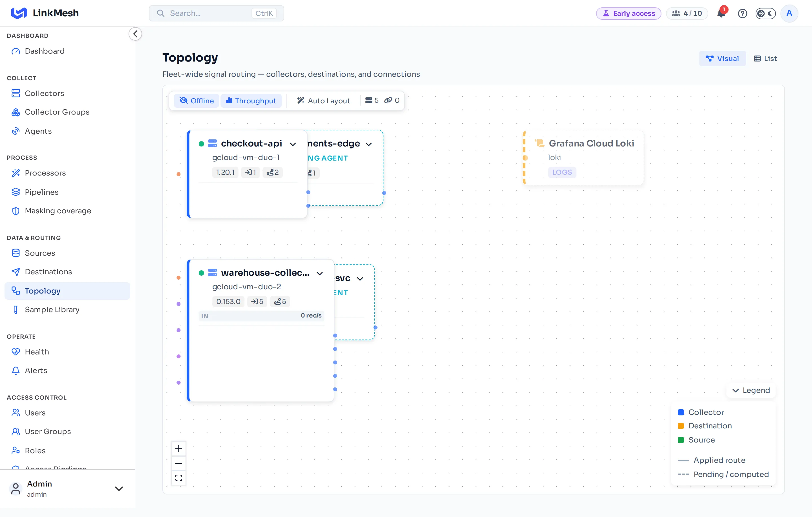The width and height of the screenshot is (812, 517).
Task: Click the help question mark icon
Action: [x=742, y=14]
